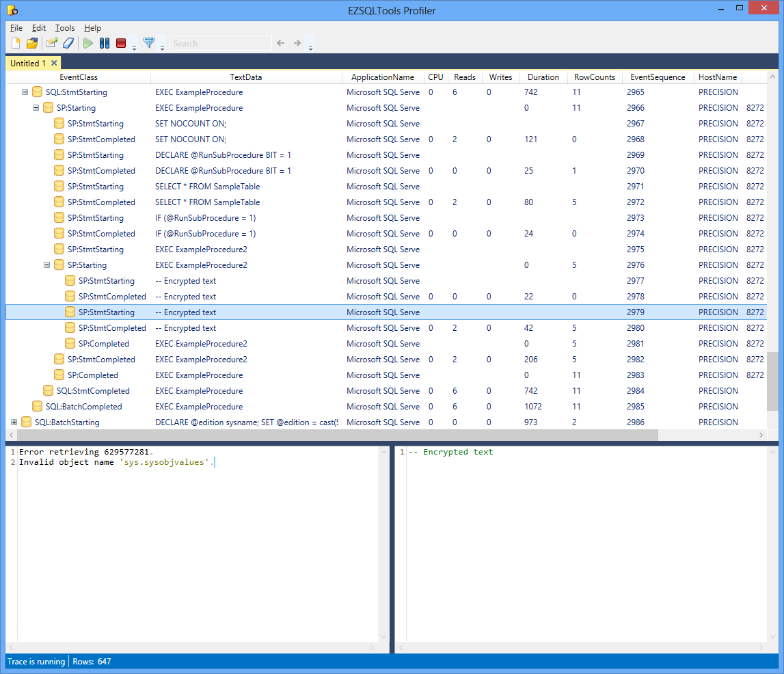Click the duration value 1072
Image resolution: width=784 pixels, height=674 pixels.
pos(533,407)
